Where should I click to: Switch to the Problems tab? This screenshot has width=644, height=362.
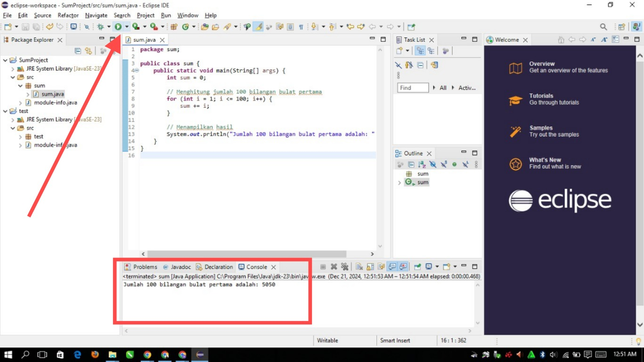141,267
